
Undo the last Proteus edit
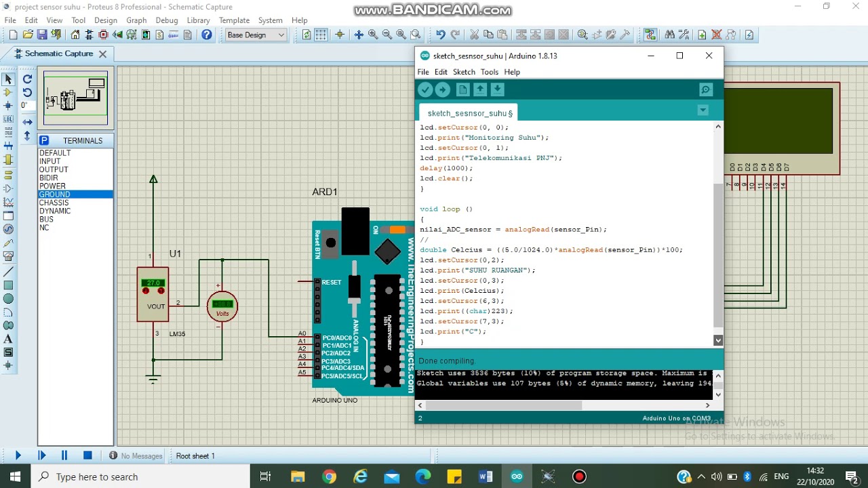(441, 35)
